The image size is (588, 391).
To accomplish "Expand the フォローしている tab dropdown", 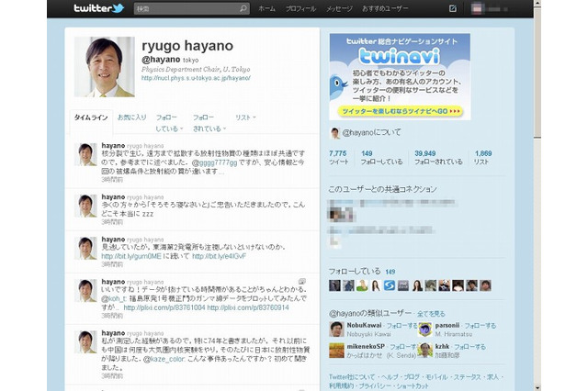I will tap(169, 123).
